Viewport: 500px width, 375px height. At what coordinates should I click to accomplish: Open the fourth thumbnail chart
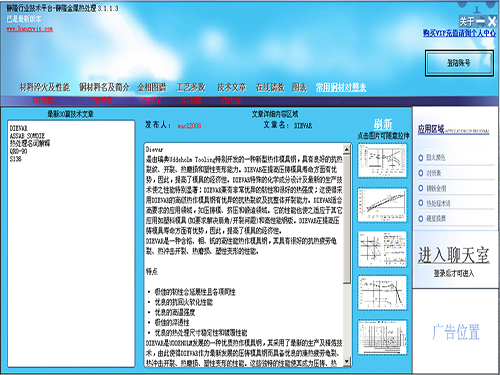click(x=382, y=293)
